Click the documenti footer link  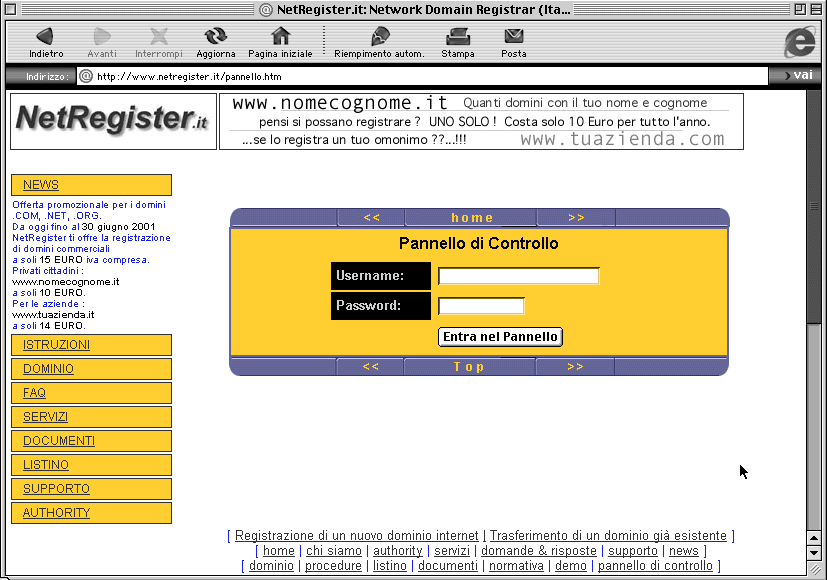tap(448, 566)
